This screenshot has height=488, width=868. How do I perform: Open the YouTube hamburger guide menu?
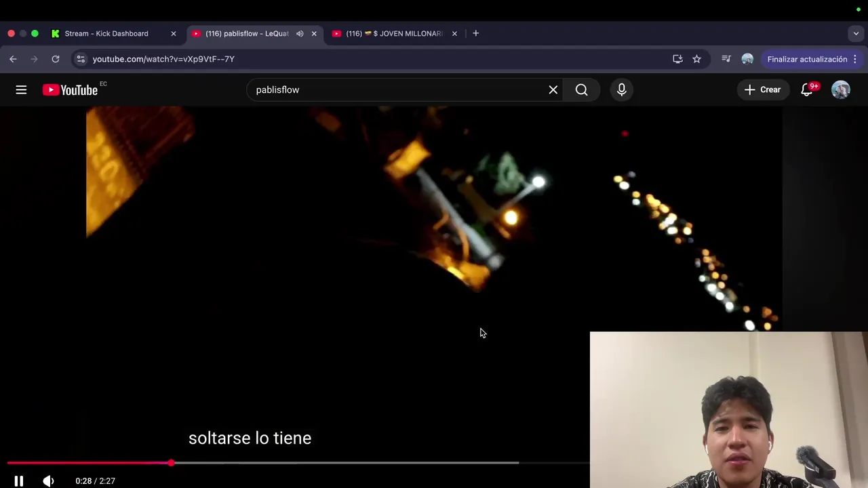coord(21,89)
